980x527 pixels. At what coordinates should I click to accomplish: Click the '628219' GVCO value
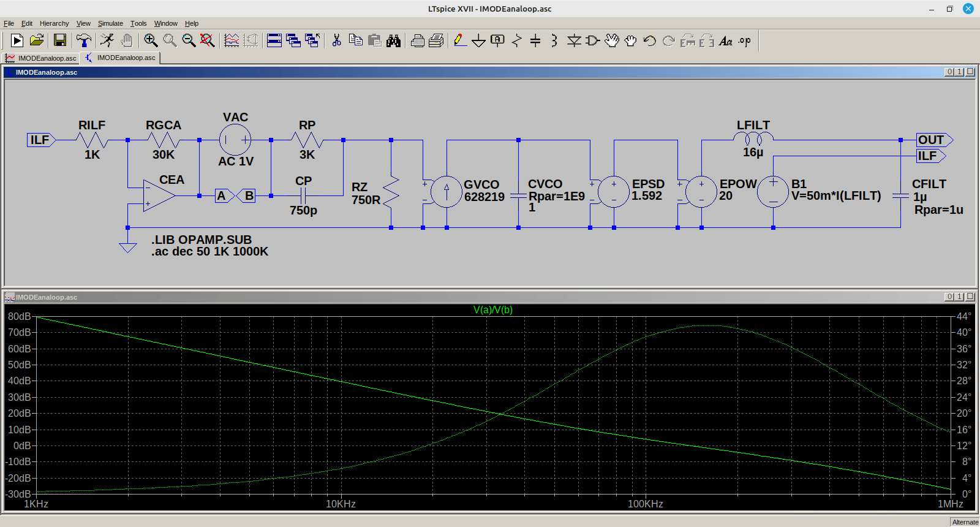click(484, 197)
